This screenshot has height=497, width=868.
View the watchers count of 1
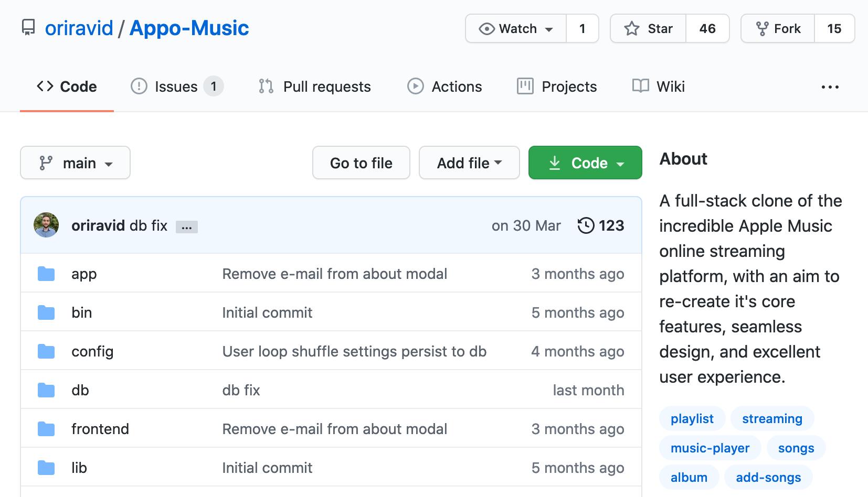[583, 28]
